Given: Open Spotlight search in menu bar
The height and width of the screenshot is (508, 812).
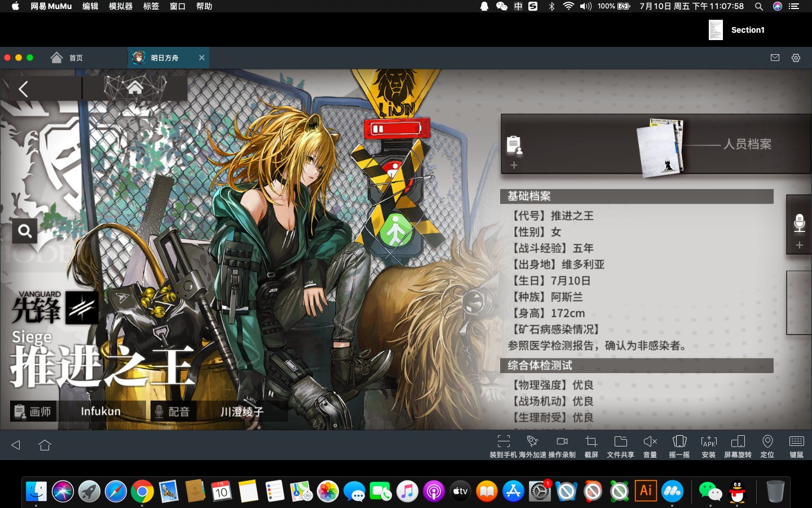Looking at the screenshot, I should pos(759,6).
